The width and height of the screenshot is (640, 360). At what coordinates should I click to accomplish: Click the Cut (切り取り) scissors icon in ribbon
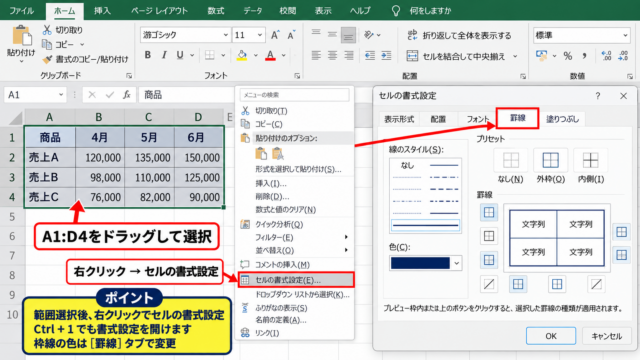47,30
